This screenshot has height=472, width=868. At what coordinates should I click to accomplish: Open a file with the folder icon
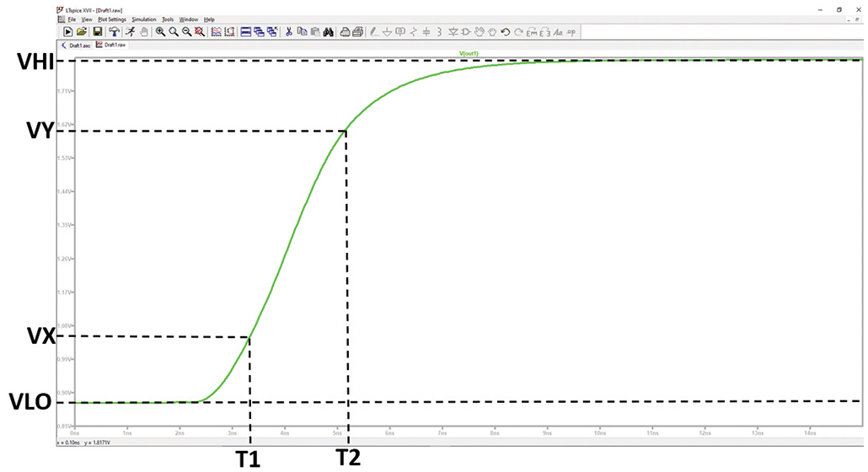(82, 32)
